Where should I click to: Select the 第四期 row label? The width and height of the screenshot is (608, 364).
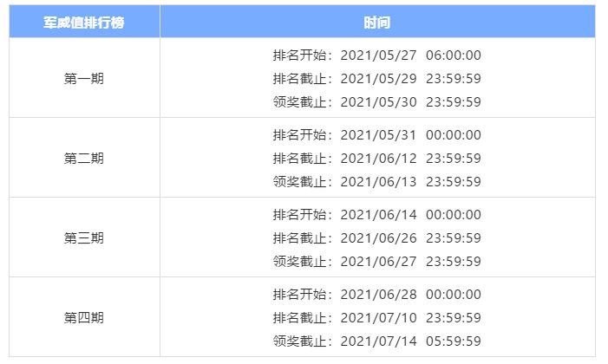[x=84, y=317]
